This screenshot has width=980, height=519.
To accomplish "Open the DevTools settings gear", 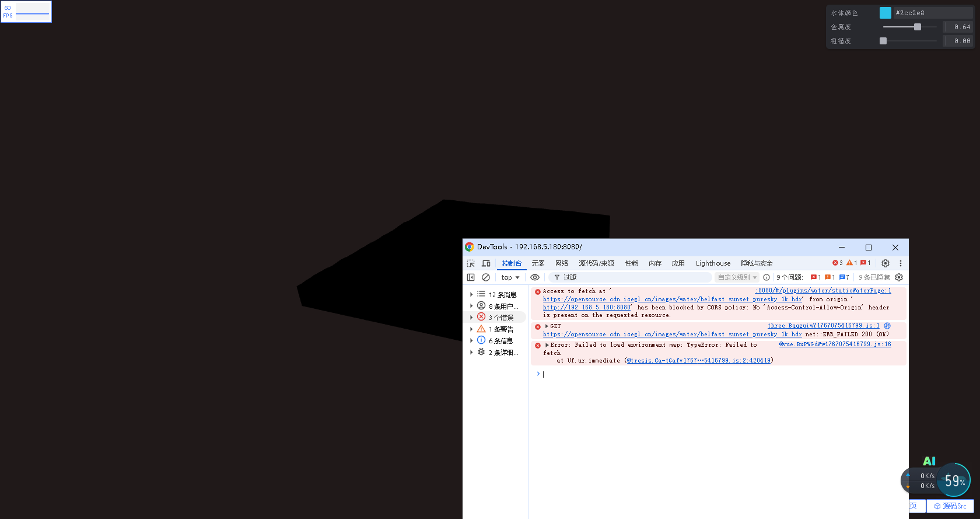I will tap(885, 263).
